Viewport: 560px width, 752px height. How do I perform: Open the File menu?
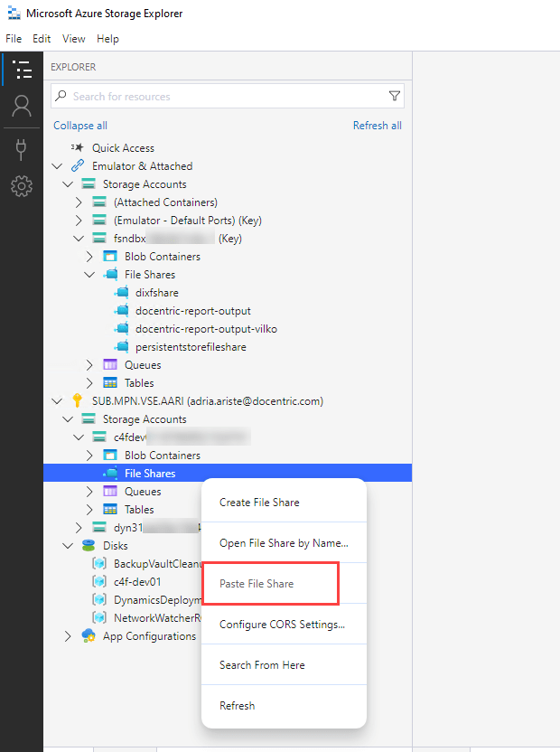click(14, 38)
